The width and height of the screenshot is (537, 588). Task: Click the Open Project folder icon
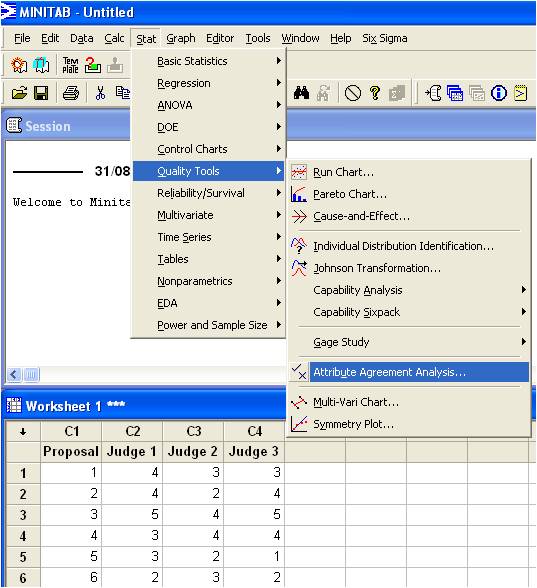(19, 93)
